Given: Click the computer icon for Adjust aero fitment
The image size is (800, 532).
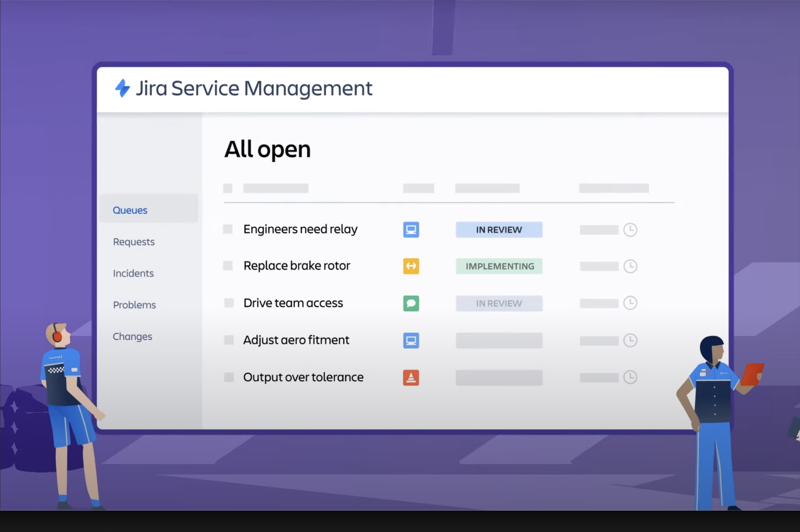Looking at the screenshot, I should (x=411, y=340).
